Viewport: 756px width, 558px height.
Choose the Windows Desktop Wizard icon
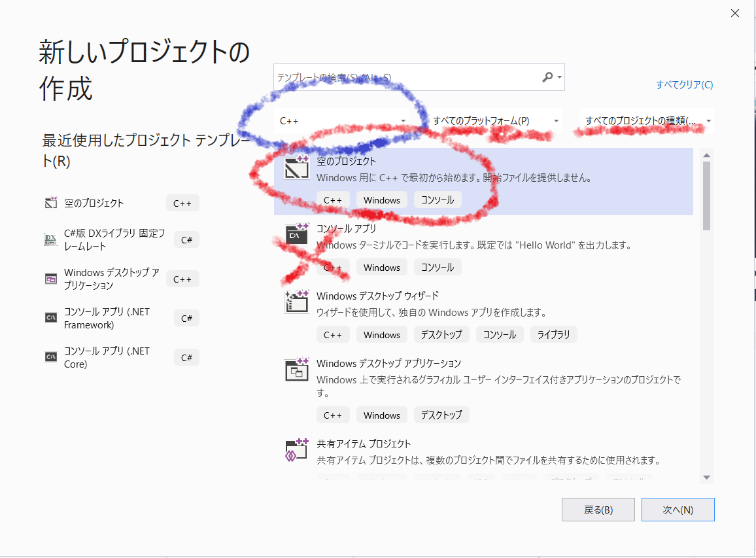click(296, 302)
